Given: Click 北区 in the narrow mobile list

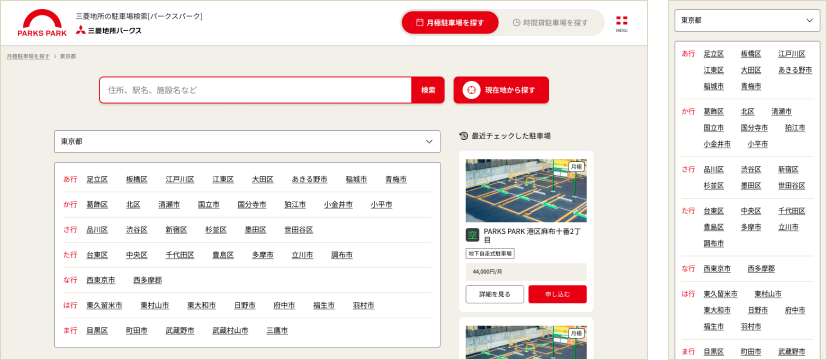Looking at the screenshot, I should [747, 112].
